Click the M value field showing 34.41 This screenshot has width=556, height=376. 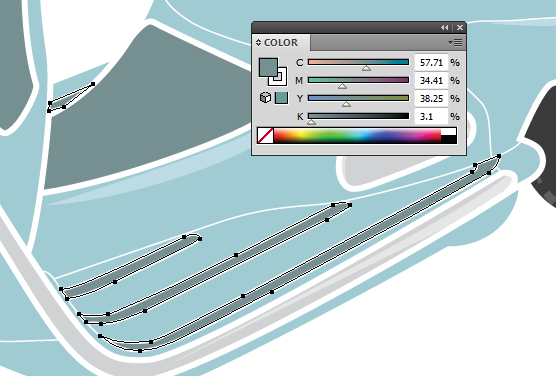pyautogui.click(x=431, y=81)
